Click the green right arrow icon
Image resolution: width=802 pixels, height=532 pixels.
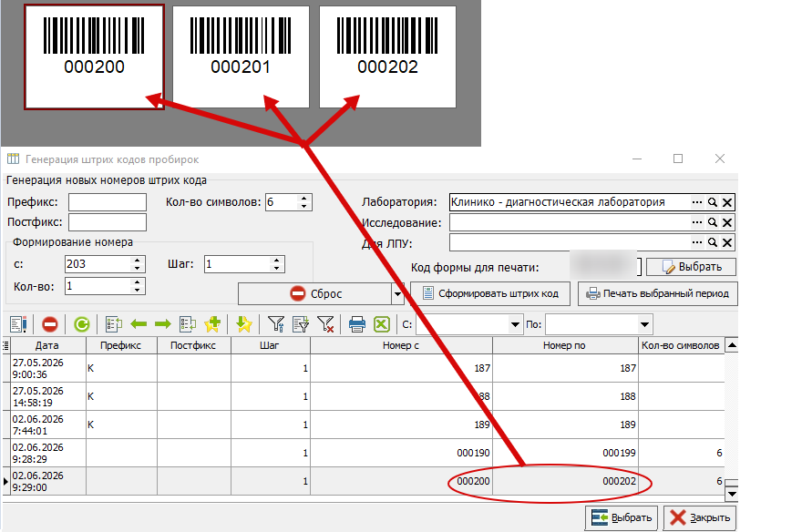pos(162,324)
